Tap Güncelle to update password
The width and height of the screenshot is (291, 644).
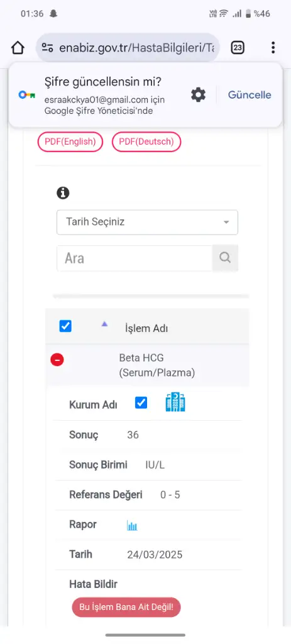(250, 95)
